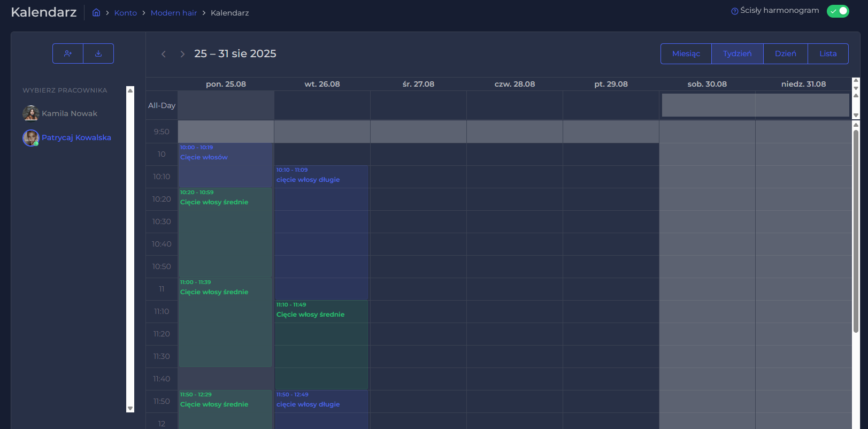This screenshot has width=868, height=429.
Task: Click help icon beside Ścisły harmonogram
Action: point(735,11)
